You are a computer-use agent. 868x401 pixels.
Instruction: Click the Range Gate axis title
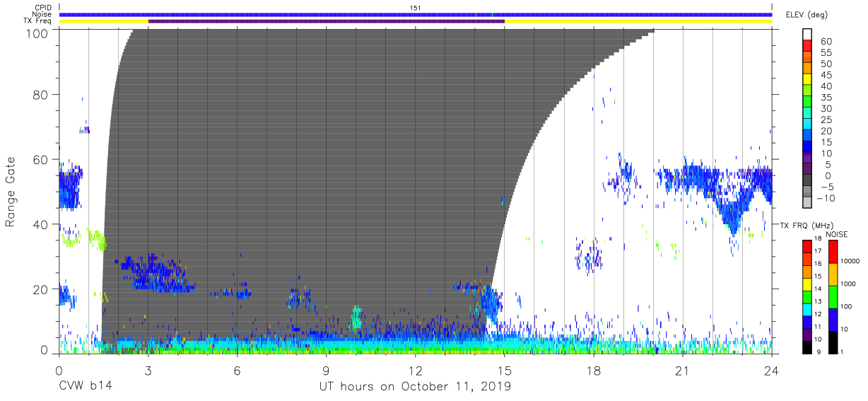pyautogui.click(x=11, y=192)
